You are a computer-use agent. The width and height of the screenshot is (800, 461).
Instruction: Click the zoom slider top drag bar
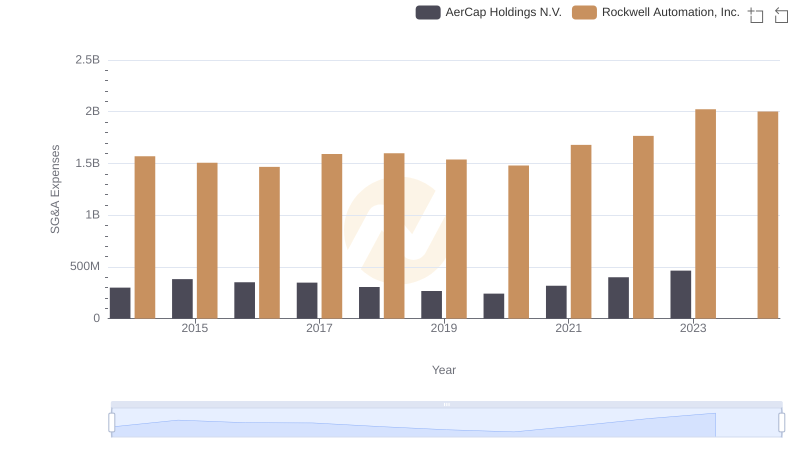[446, 404]
